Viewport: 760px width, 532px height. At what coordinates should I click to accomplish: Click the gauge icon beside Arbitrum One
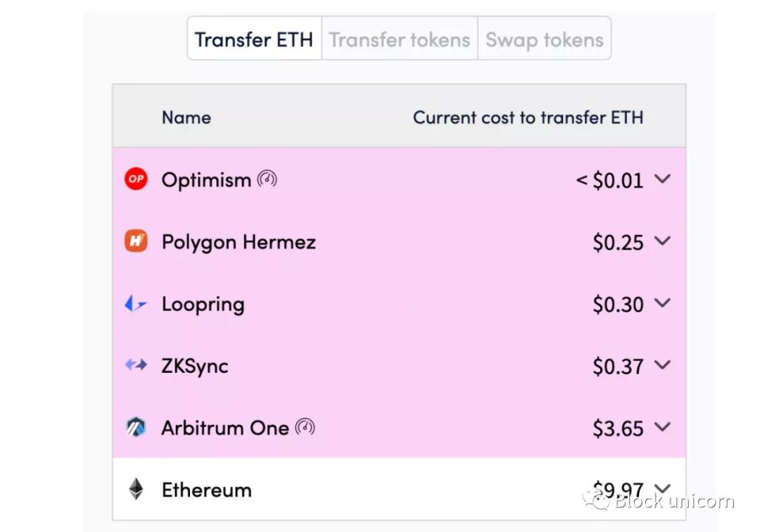(305, 426)
